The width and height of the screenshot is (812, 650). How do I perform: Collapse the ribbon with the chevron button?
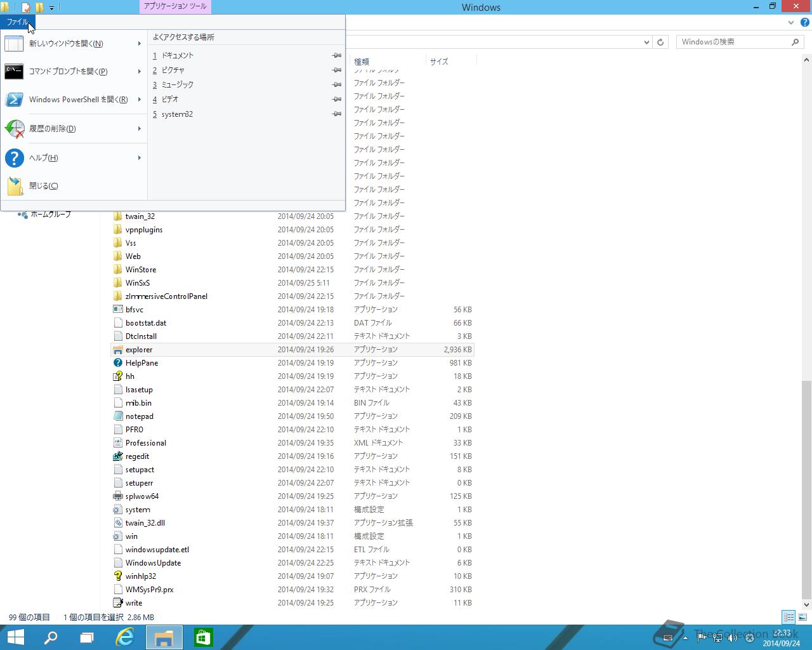790,22
